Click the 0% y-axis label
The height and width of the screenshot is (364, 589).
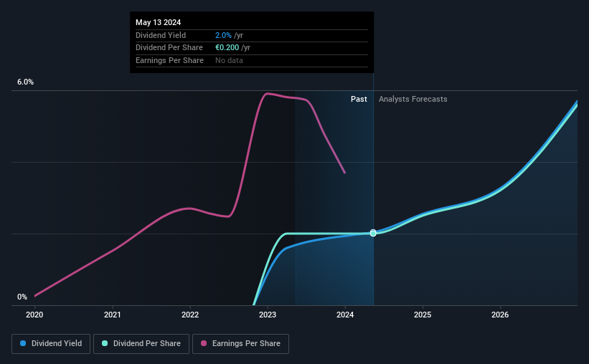coord(22,297)
